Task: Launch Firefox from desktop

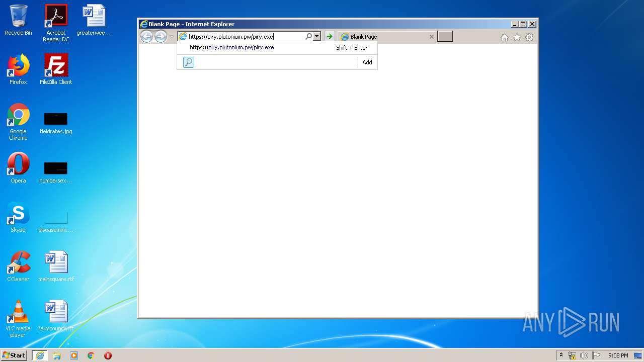Action: (x=18, y=69)
